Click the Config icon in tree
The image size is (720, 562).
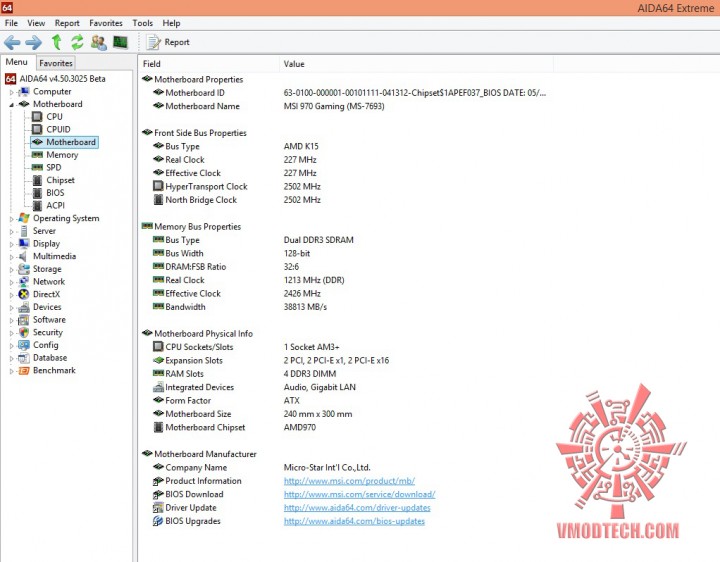(24, 345)
